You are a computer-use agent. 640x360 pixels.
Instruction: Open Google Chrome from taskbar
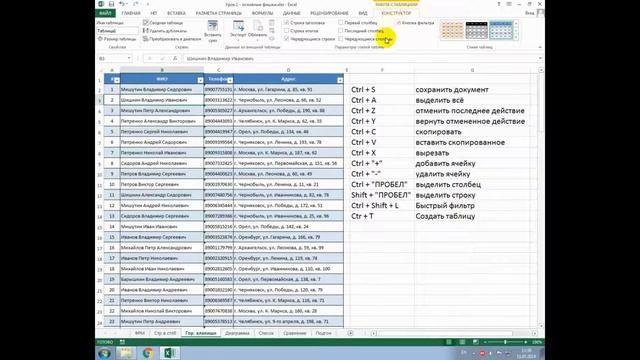click(148, 353)
